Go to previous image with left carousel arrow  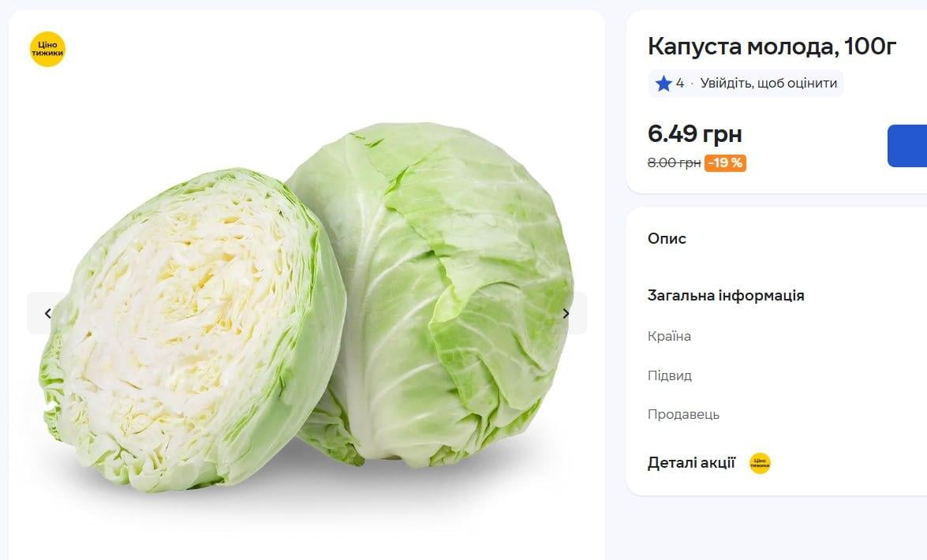47,312
